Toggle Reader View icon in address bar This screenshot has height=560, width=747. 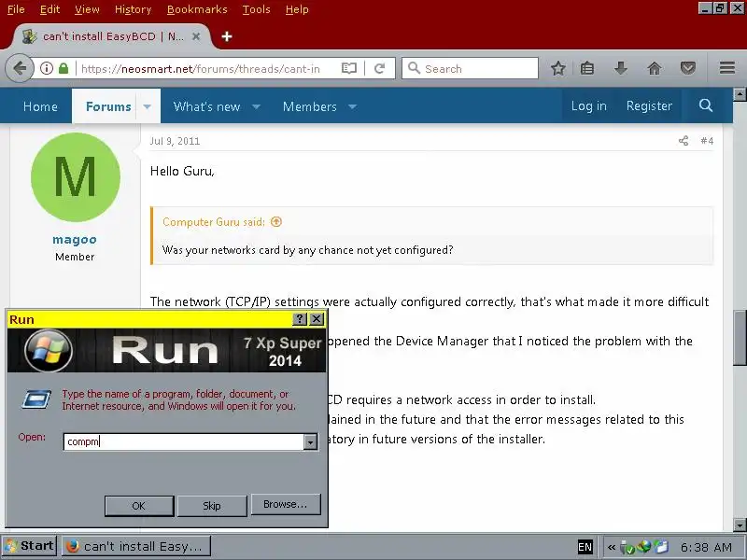pyautogui.click(x=349, y=68)
